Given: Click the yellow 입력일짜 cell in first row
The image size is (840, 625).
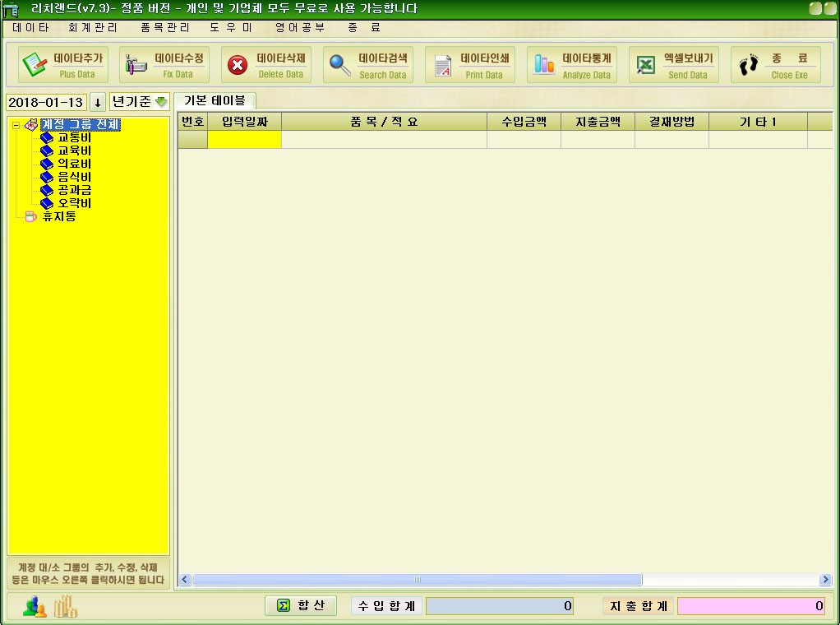Looking at the screenshot, I should (x=244, y=140).
